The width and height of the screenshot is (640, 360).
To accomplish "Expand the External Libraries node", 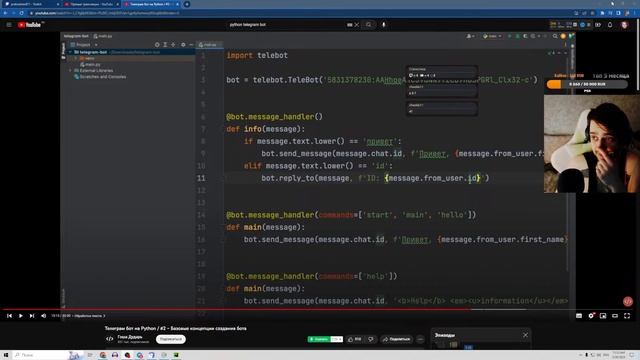I will 71,71.
